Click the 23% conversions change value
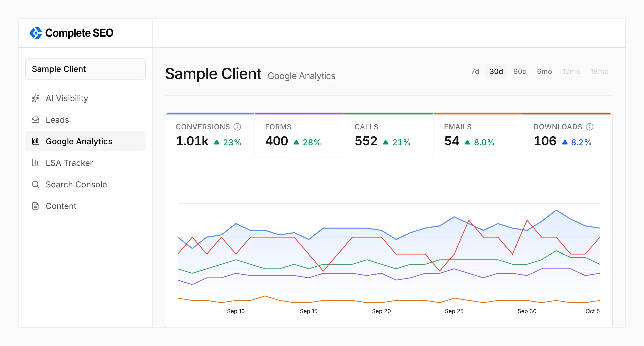The width and height of the screenshot is (644, 346). [x=232, y=142]
